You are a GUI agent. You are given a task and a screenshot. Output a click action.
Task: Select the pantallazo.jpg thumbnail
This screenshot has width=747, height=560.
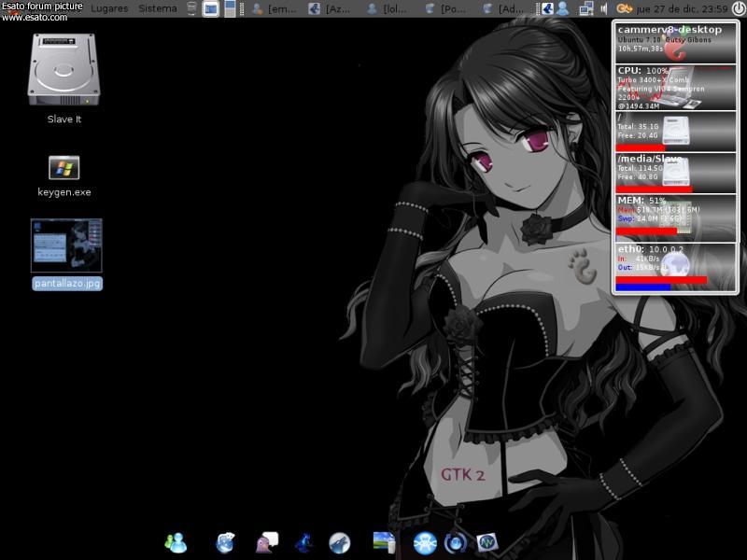click(x=66, y=245)
